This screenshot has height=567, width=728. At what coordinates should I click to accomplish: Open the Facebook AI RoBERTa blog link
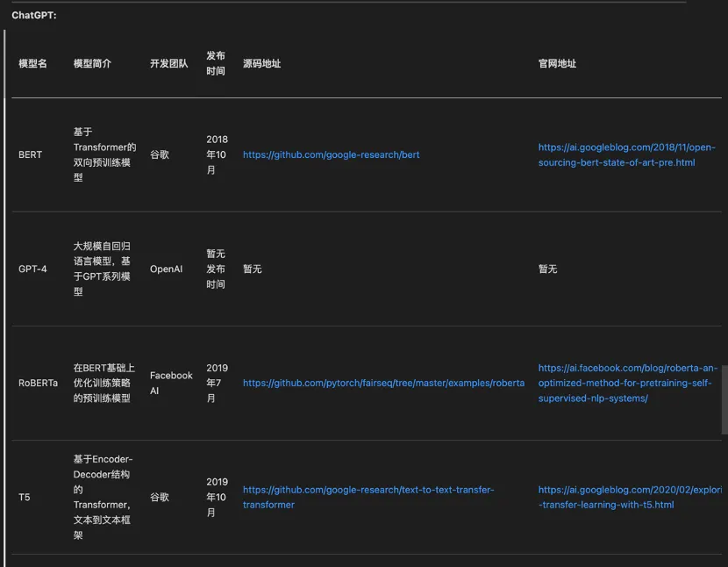point(628,383)
